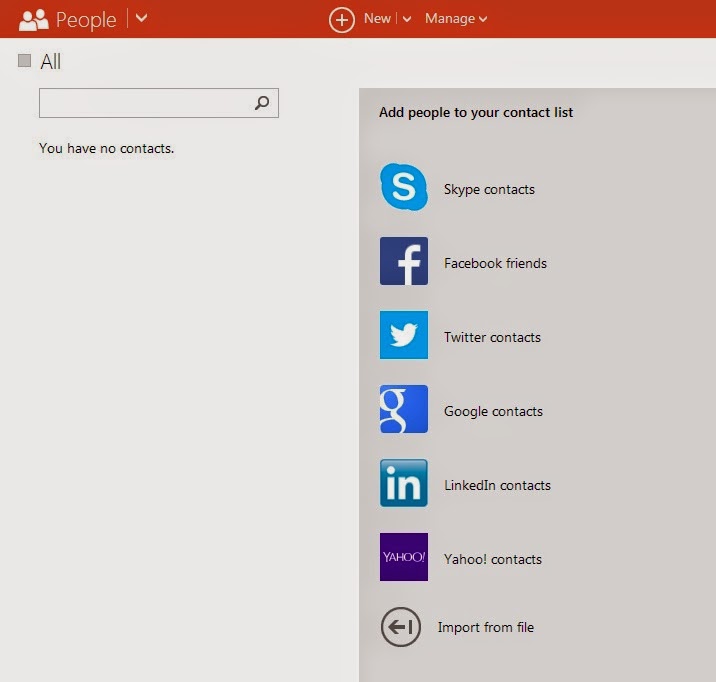This screenshot has width=716, height=682.
Task: Click the Yahoo! logo icon
Action: click(404, 557)
